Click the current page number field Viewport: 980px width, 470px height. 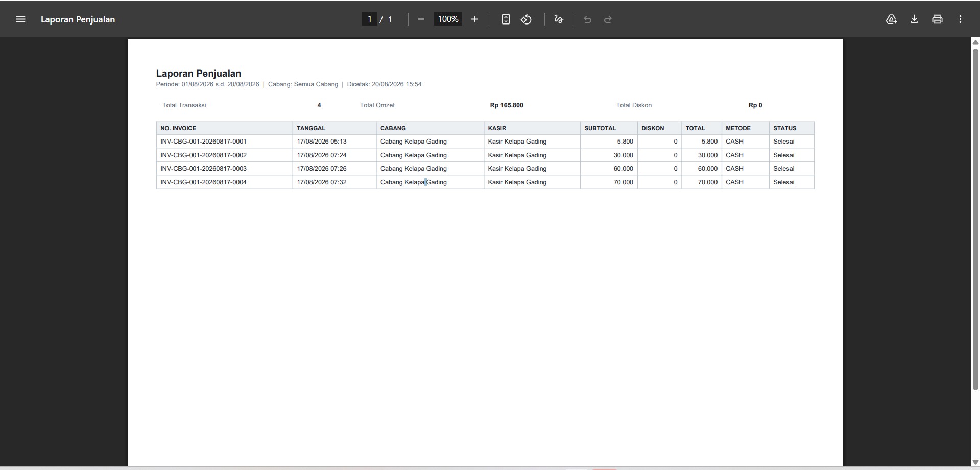369,19
